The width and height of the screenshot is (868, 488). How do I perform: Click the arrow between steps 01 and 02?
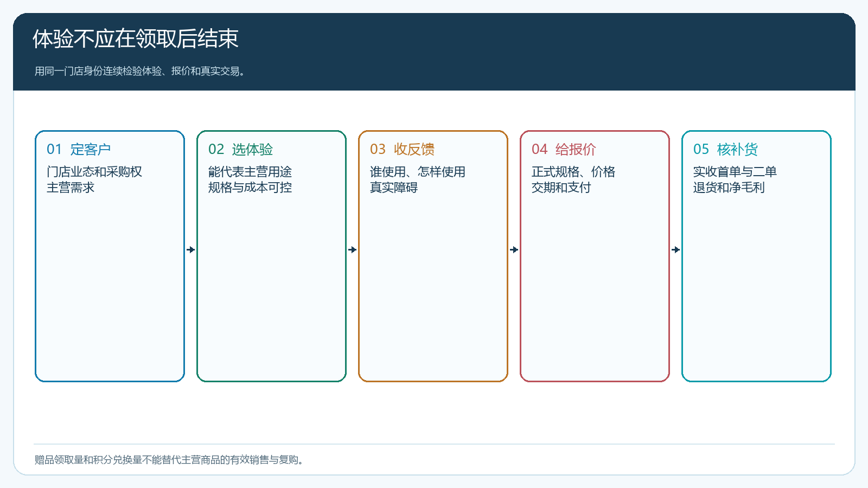(x=190, y=249)
